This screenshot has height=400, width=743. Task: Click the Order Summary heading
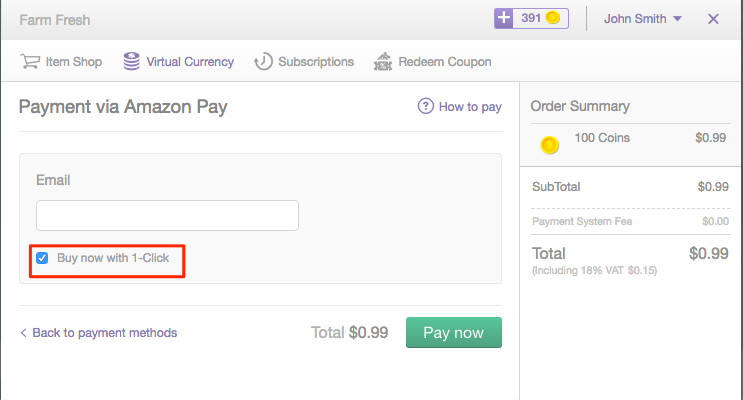(580, 106)
